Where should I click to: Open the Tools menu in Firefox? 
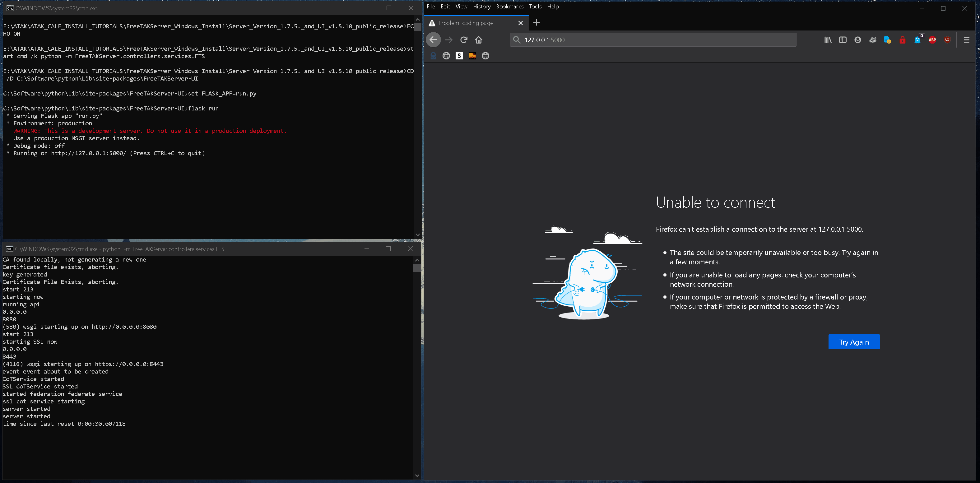coord(535,7)
